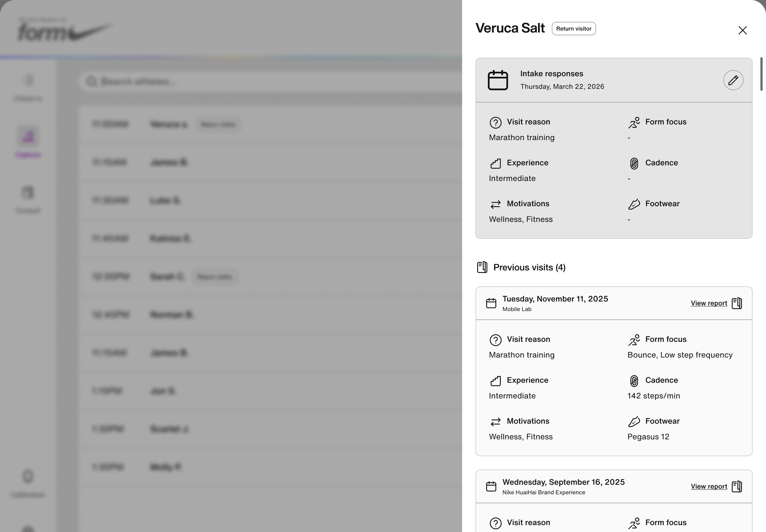This screenshot has height=532, width=766.
Task: Click 'Mobile Lab' location text
Action: [x=516, y=309]
